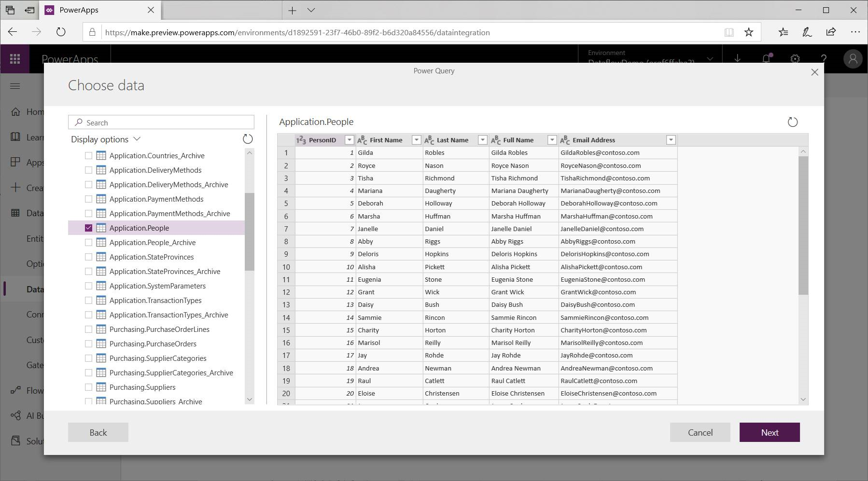Image resolution: width=868 pixels, height=481 pixels.
Task: Click the table list scroll down arrow
Action: tap(250, 399)
